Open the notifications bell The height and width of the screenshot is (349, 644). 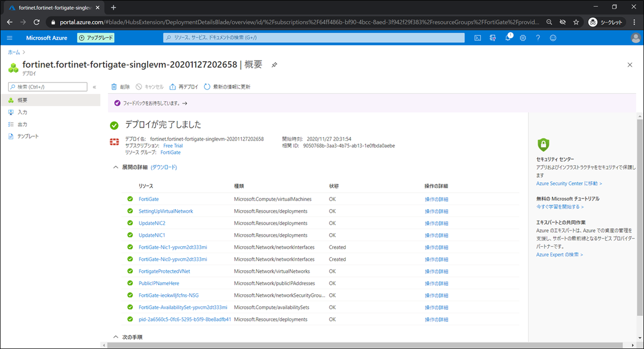[x=508, y=38]
